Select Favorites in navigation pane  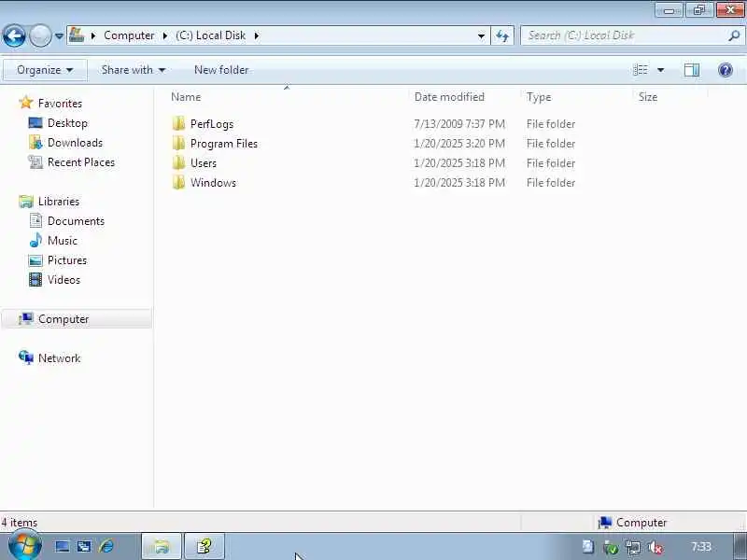60,104
